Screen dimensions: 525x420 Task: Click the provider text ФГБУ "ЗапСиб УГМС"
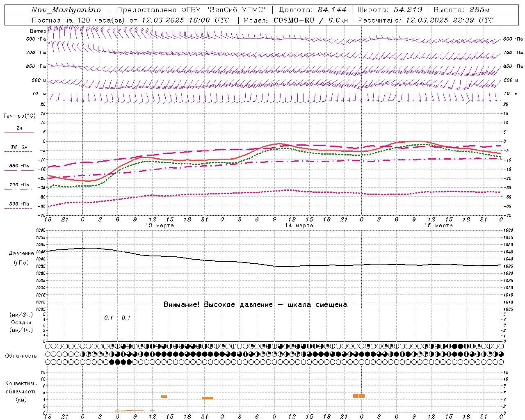tap(224, 10)
